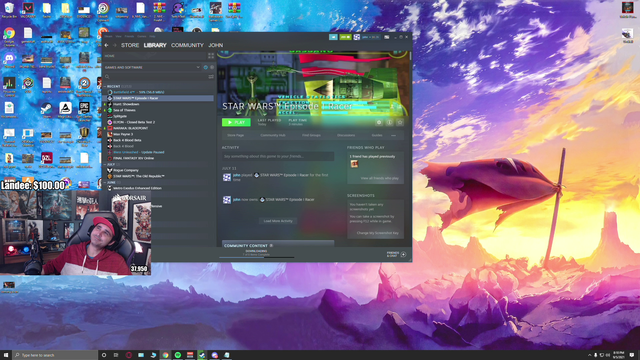Open the Community Hub link

click(x=273, y=135)
